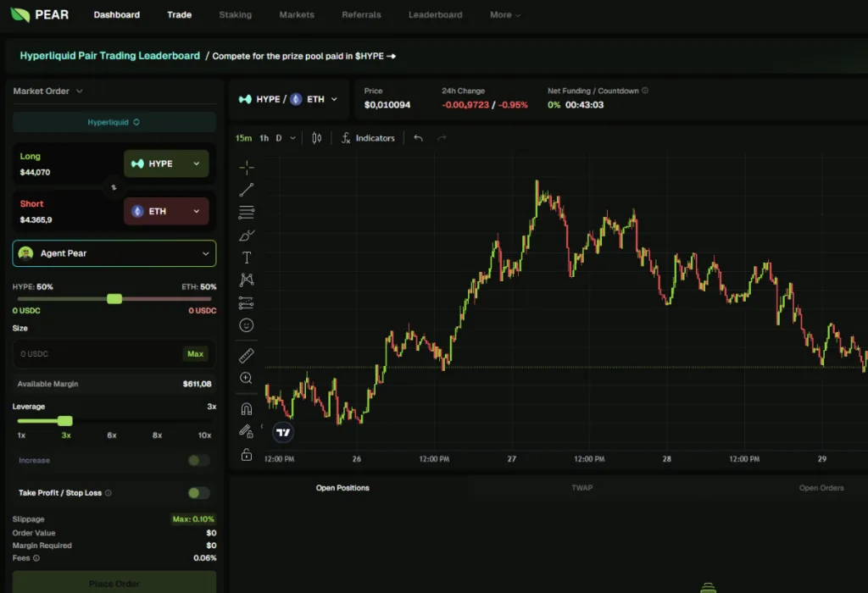
Task: Click the zoom in magnifier tool
Action: [247, 378]
